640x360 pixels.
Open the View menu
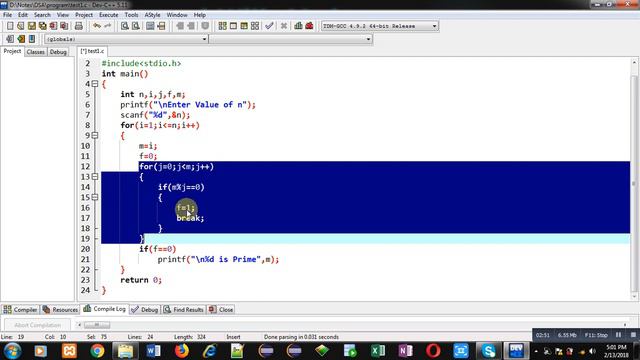tap(62, 15)
